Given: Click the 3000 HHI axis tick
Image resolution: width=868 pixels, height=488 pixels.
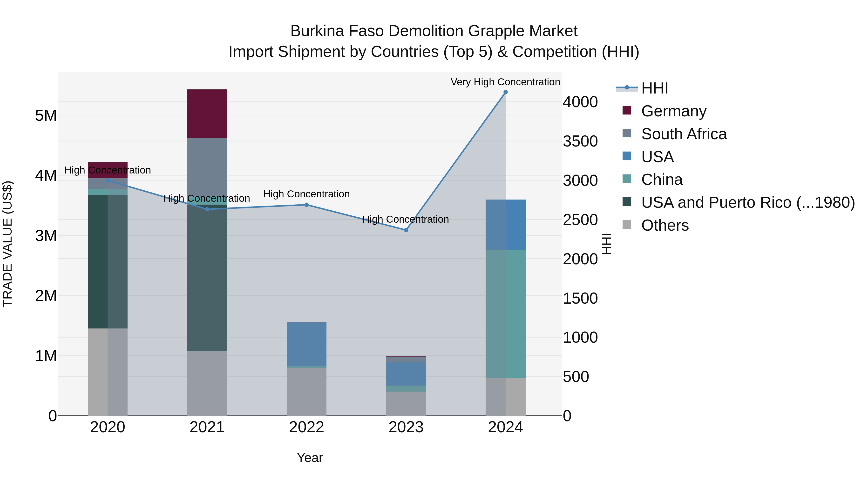Looking at the screenshot, I should (x=580, y=180).
